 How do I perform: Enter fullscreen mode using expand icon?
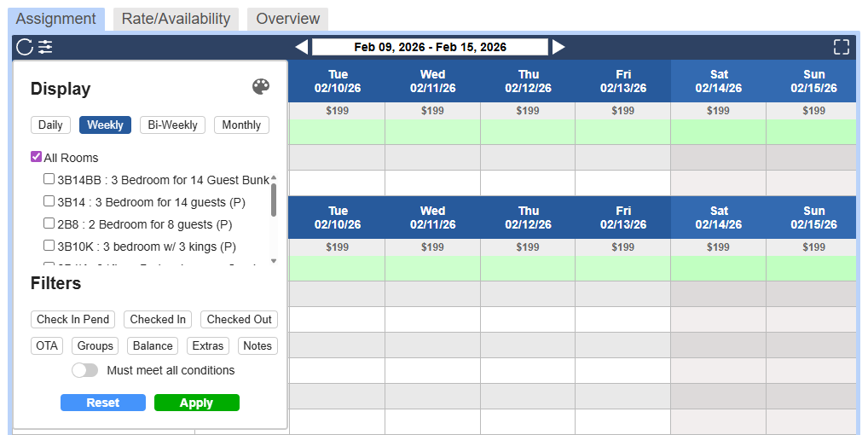(x=841, y=47)
